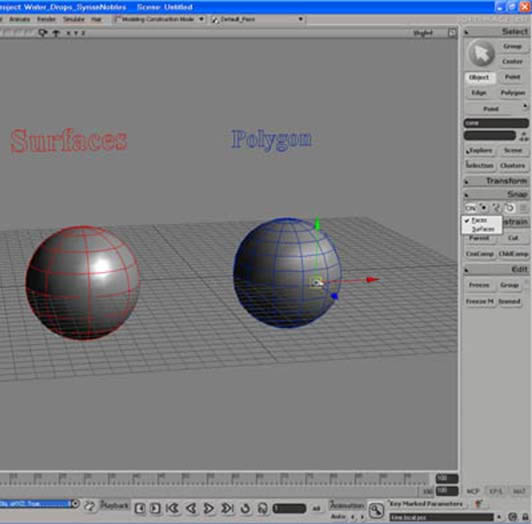Viewport: 532px width, 524px height.
Task: Switch to the KP/L tab
Action: [x=496, y=491]
